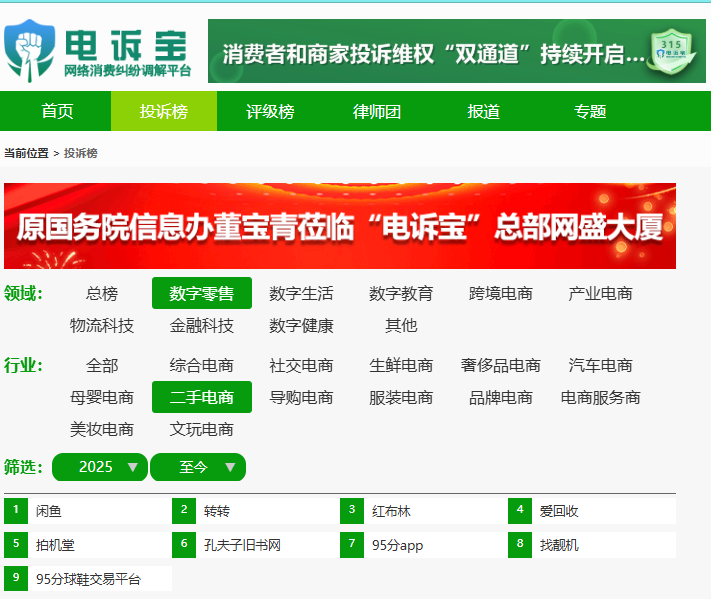
Task: Choose 综合电商 industry filter
Action: (202, 365)
